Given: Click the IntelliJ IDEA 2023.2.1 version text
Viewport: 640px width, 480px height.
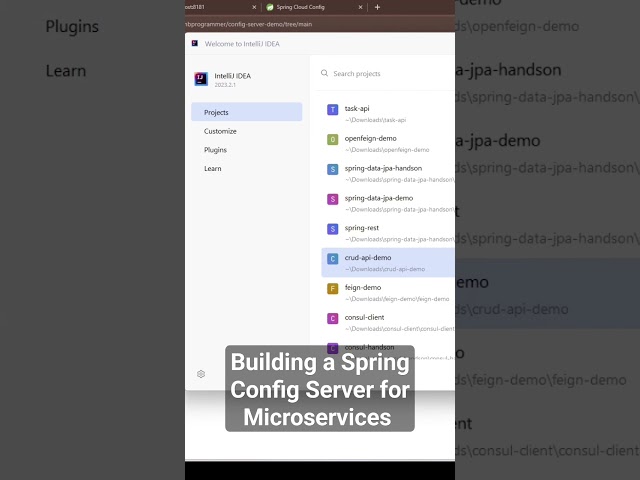Looking at the screenshot, I should coord(225,85).
